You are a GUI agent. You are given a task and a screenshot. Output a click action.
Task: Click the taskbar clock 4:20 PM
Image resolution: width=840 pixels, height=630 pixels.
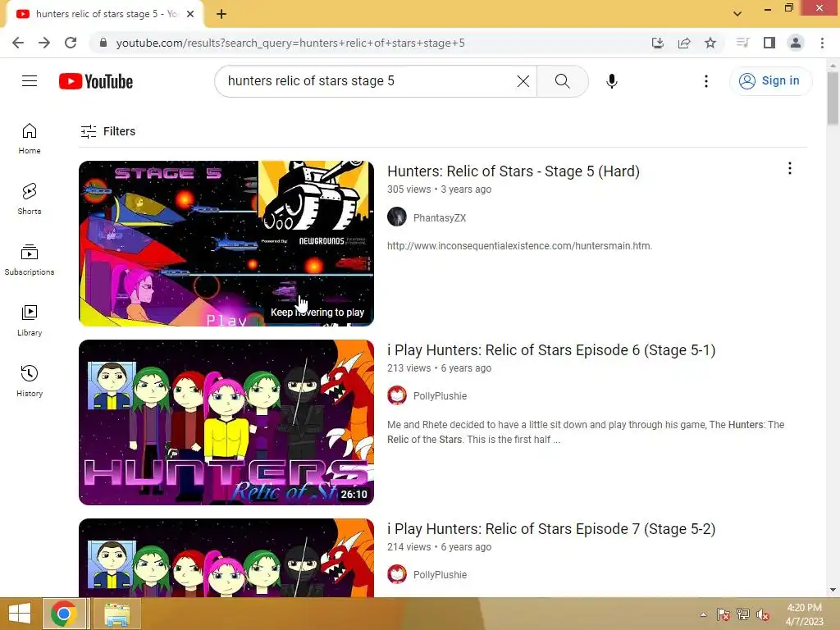click(x=804, y=608)
